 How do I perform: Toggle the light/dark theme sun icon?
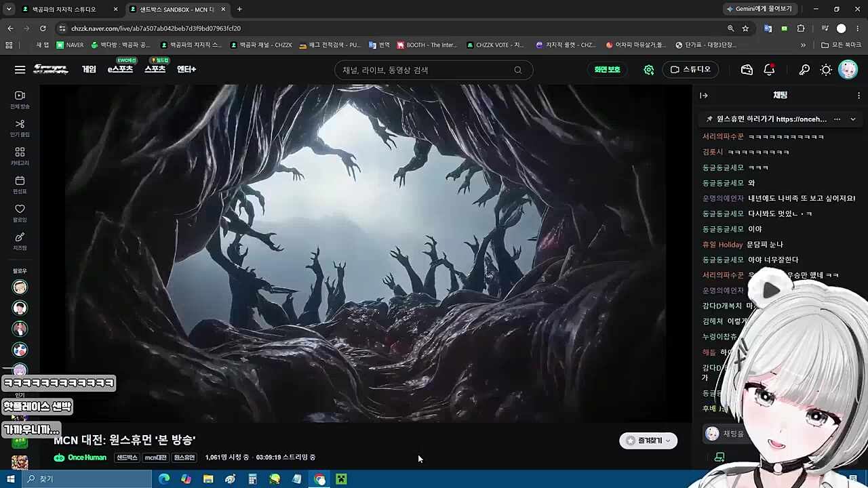click(x=826, y=70)
